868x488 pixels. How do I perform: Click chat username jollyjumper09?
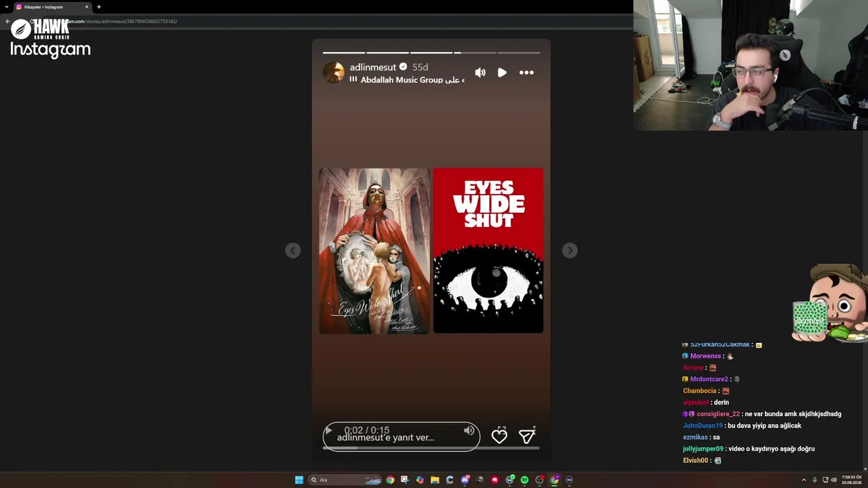[703, 449]
